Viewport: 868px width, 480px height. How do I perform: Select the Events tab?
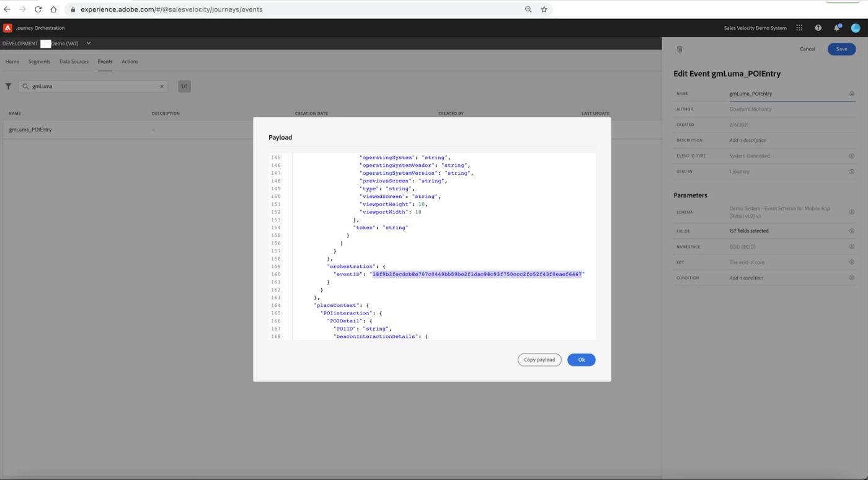click(x=105, y=61)
